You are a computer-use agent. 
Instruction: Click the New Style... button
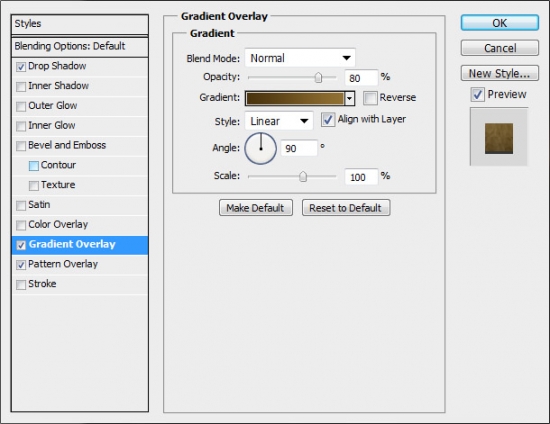(x=499, y=73)
